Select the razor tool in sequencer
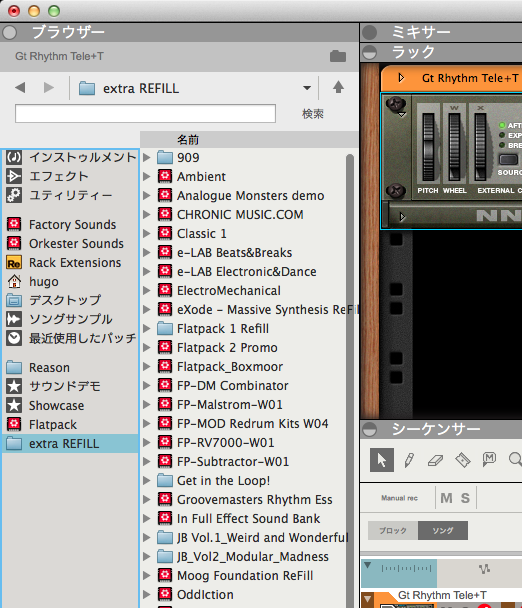The width and height of the screenshot is (522, 608). [463, 460]
